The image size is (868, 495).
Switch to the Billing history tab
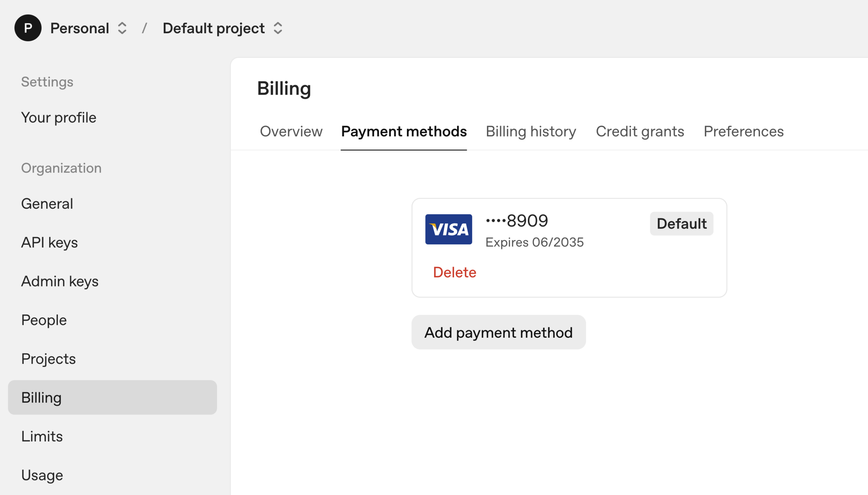pyautogui.click(x=531, y=132)
